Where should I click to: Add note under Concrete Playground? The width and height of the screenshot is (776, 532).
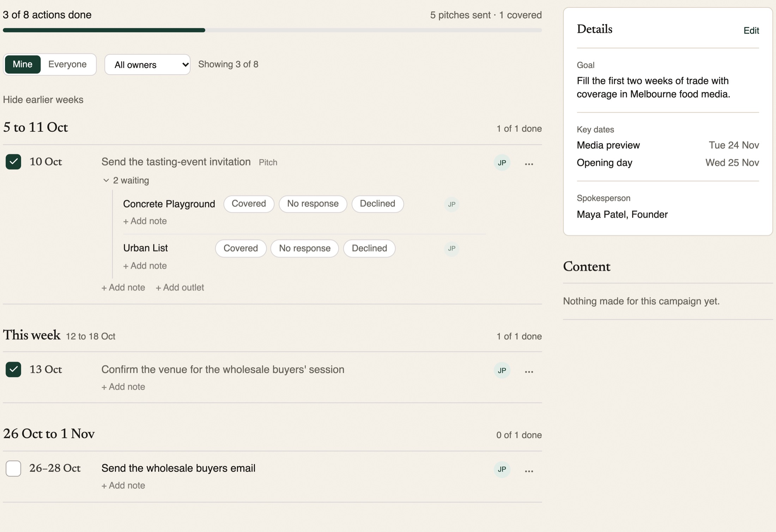(145, 221)
